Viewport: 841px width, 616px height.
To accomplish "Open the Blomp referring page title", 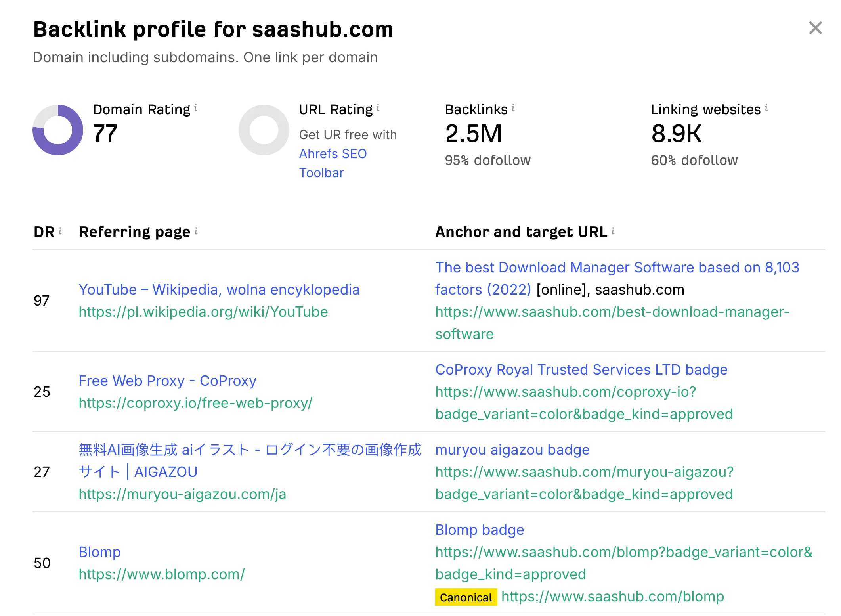I will pos(99,552).
